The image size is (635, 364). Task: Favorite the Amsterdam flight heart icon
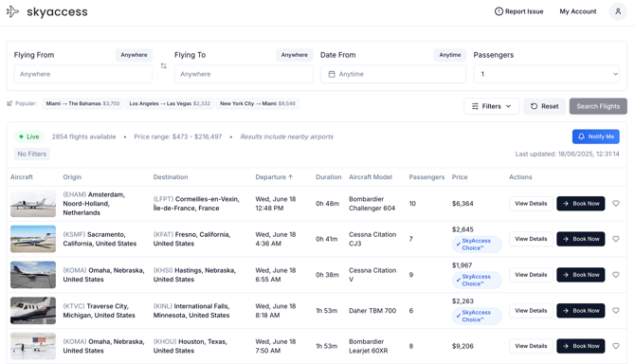[x=615, y=203]
